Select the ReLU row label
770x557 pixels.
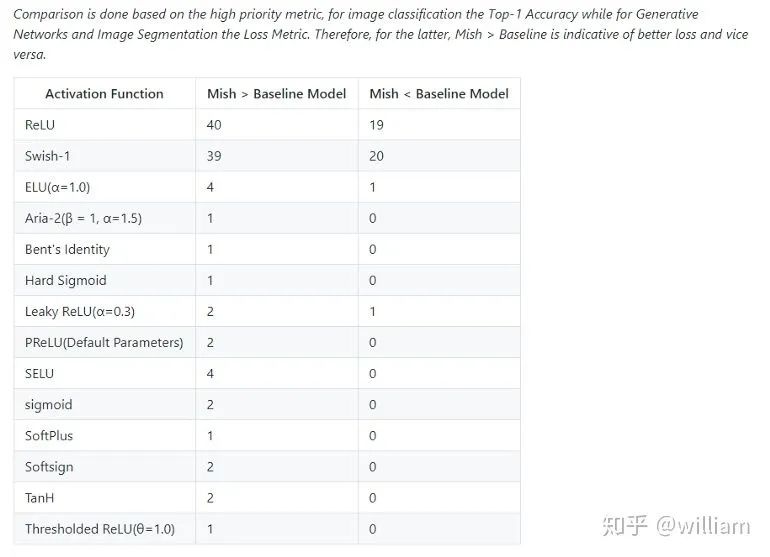point(40,125)
